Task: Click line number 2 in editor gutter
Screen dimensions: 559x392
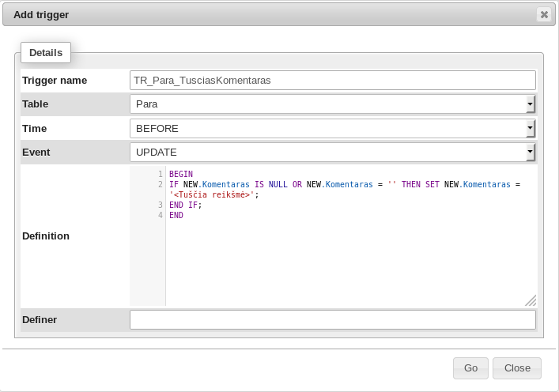Action: (160, 184)
